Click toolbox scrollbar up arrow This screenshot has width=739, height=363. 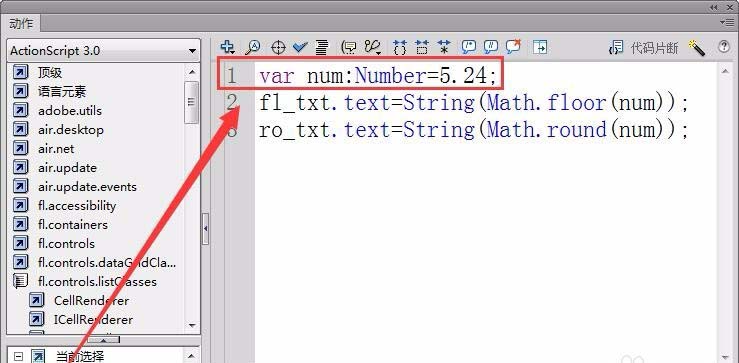(192, 72)
